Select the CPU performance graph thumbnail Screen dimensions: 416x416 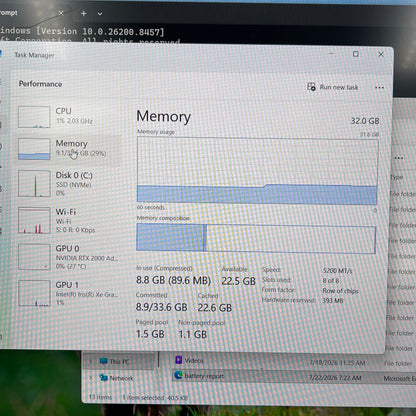click(34, 117)
